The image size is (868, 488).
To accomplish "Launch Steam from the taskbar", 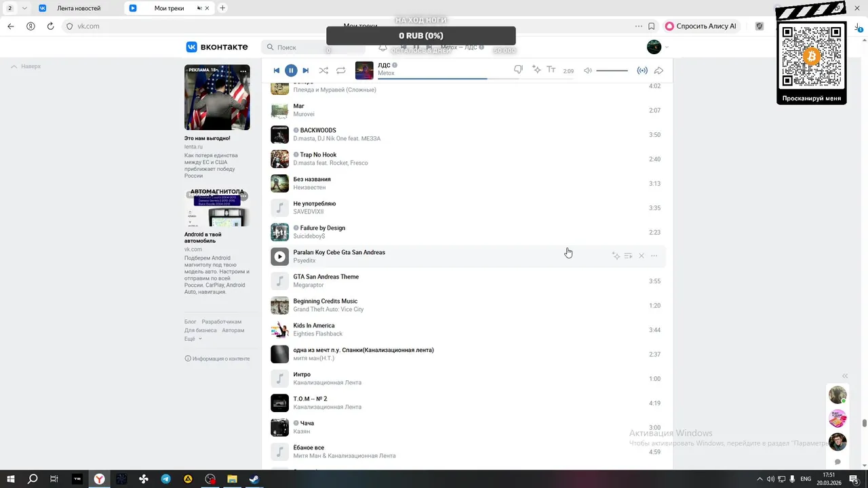I will [x=254, y=479].
